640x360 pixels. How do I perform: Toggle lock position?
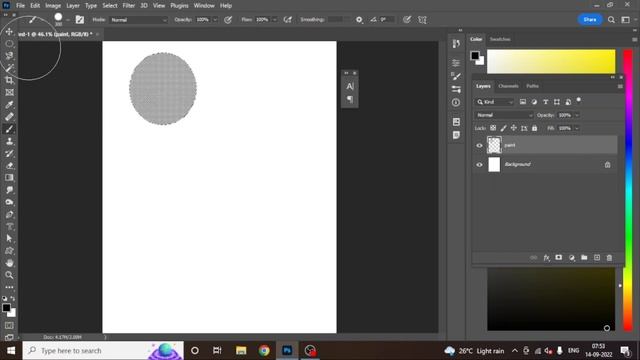point(514,128)
